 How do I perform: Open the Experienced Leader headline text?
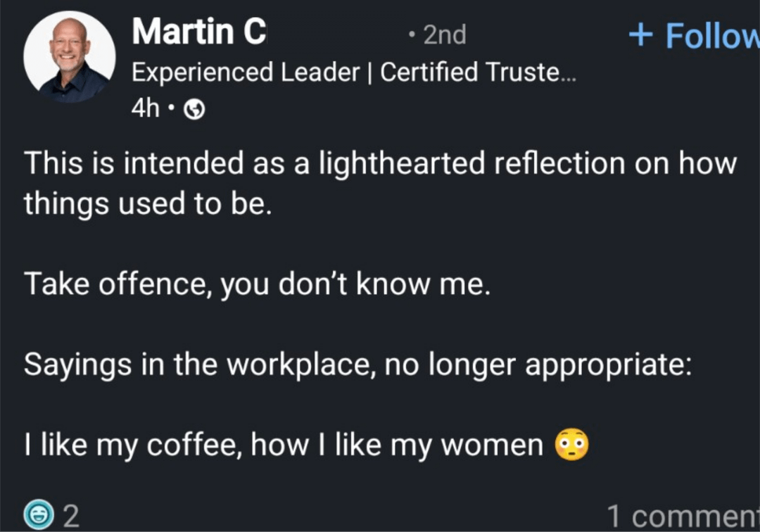[353, 72]
